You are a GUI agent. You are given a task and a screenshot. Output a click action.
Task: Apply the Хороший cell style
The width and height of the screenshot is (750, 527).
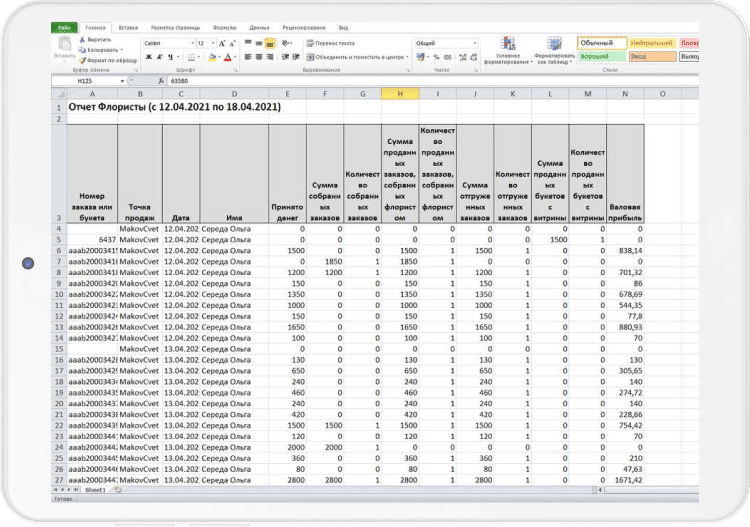pyautogui.click(x=602, y=56)
